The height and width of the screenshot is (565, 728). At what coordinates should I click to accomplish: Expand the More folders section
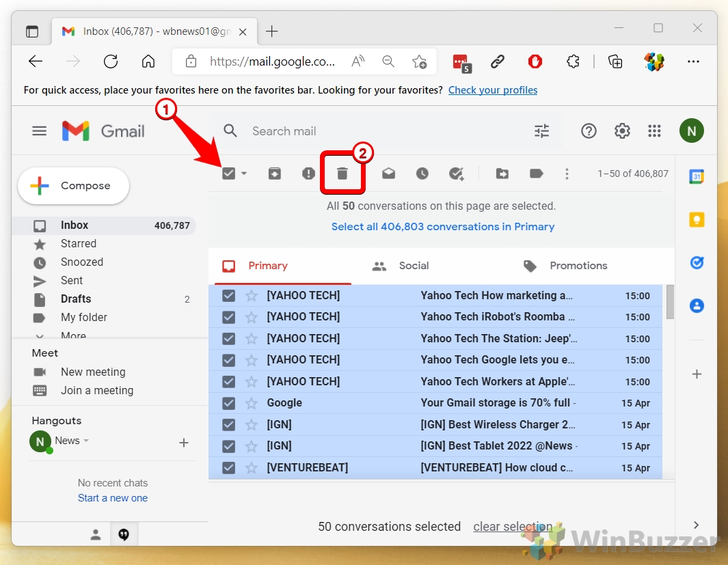pyautogui.click(x=72, y=334)
